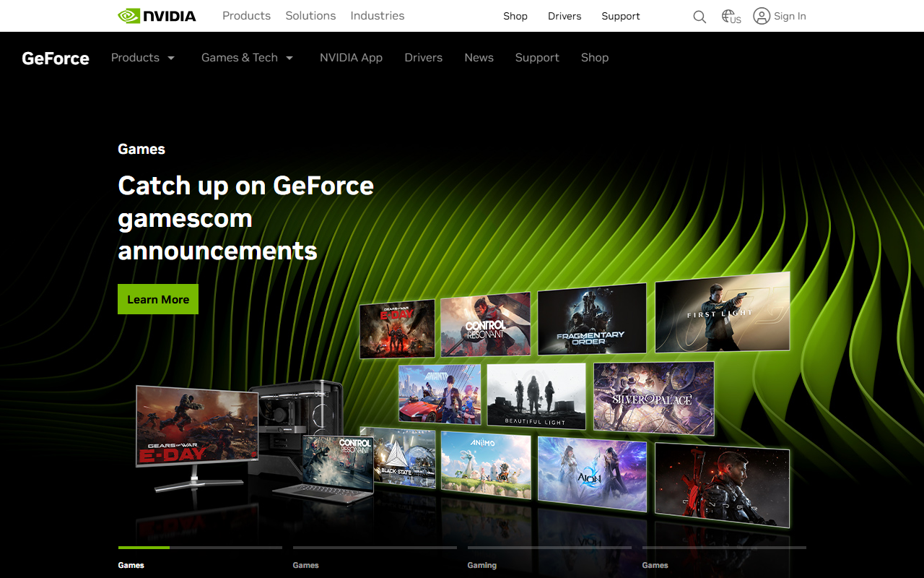This screenshot has height=578, width=924.
Task: Open Support in the GeForce navigation
Action: click(537, 58)
